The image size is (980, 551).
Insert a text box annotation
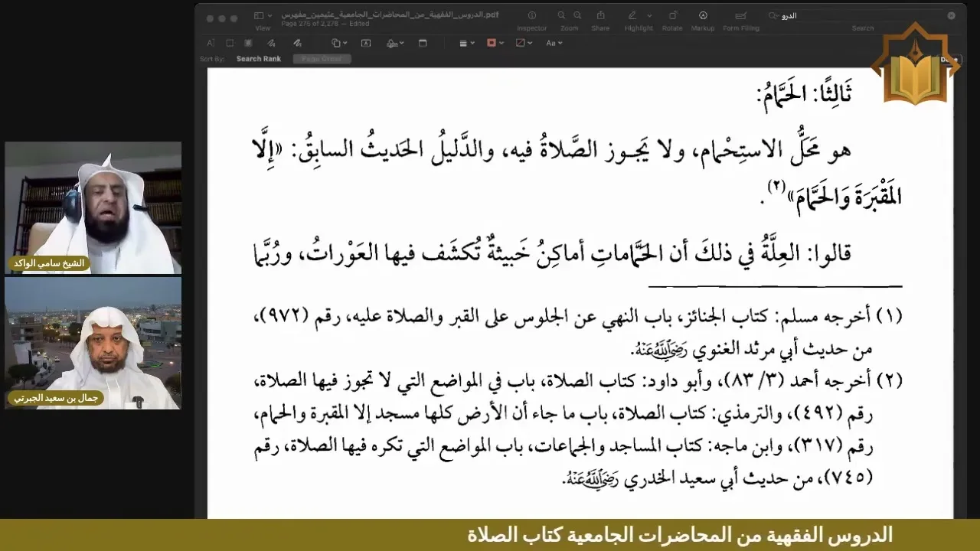coord(366,44)
